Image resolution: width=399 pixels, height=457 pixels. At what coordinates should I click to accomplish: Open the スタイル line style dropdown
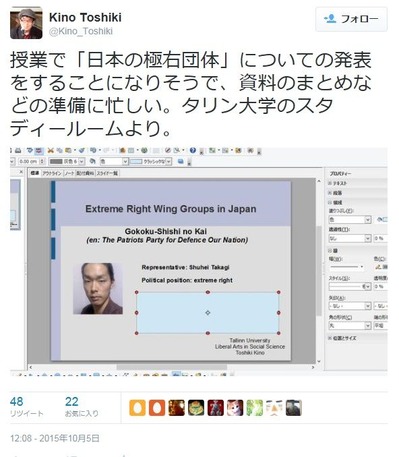pos(350,286)
